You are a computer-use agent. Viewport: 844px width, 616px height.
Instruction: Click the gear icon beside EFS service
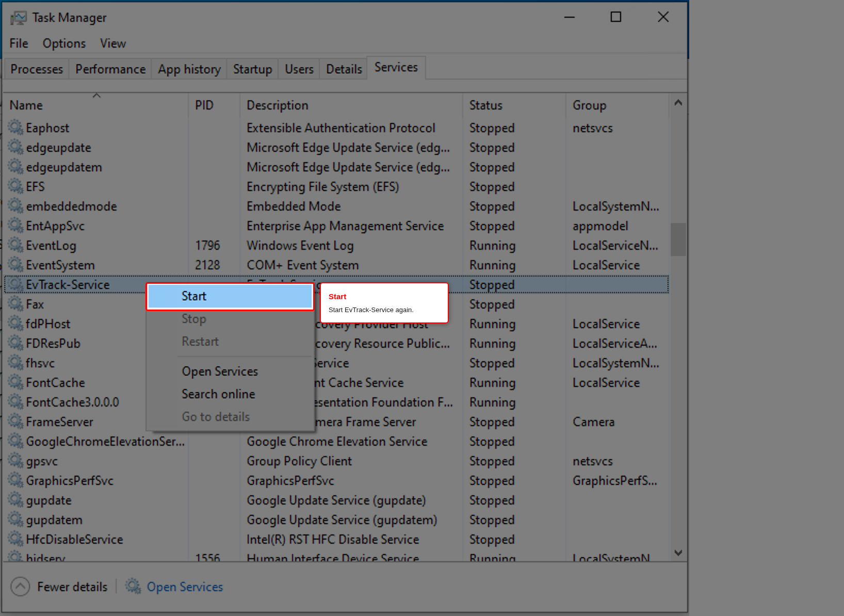pyautogui.click(x=15, y=186)
